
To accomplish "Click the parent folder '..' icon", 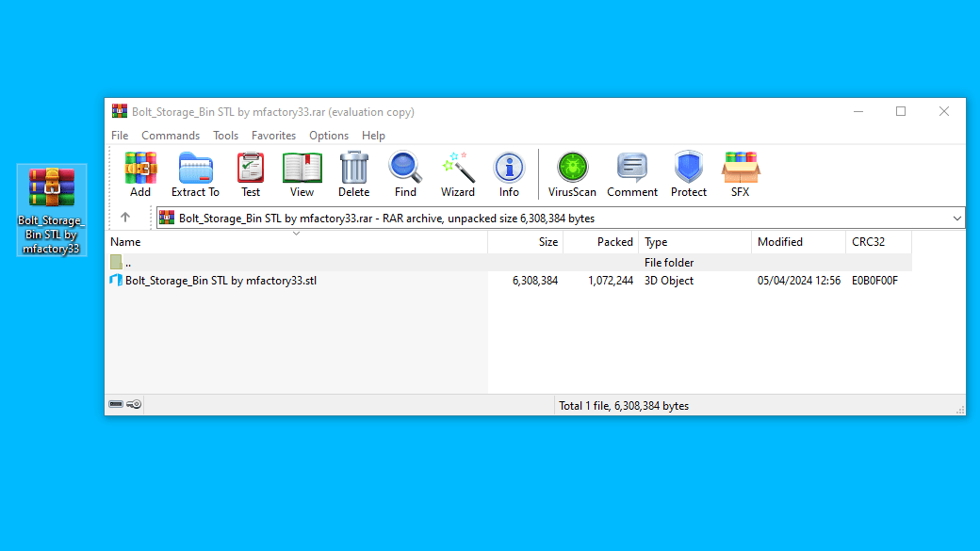I will (x=116, y=263).
